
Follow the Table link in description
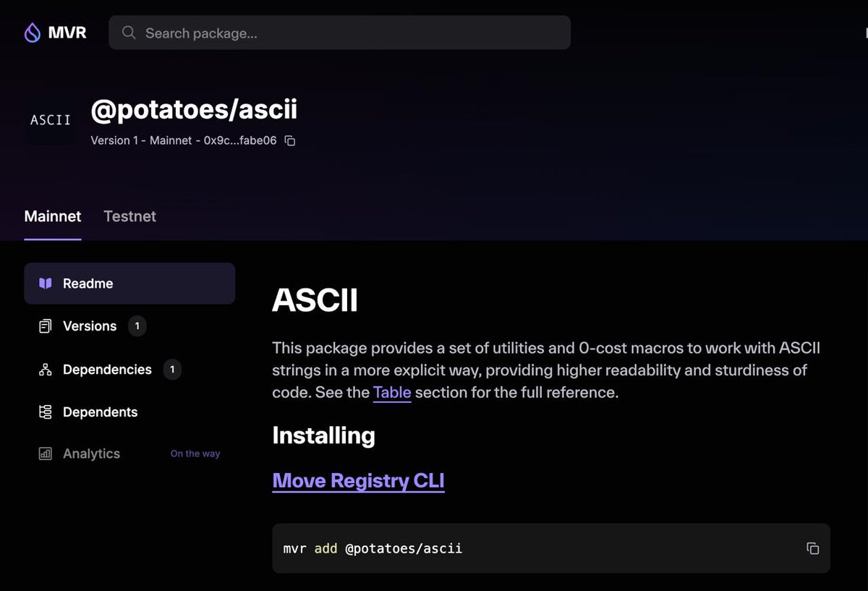click(x=392, y=393)
